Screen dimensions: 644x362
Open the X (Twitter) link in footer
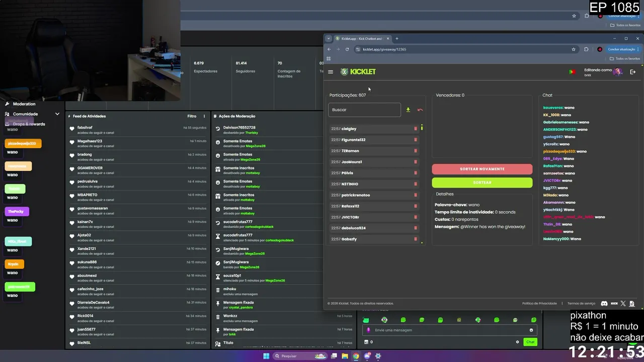coord(623,303)
